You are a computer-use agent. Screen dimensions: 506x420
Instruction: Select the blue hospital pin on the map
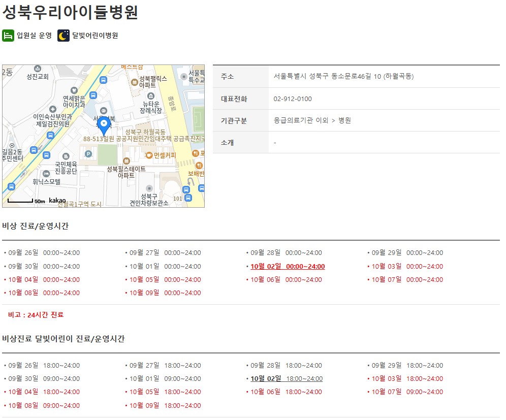pos(104,123)
